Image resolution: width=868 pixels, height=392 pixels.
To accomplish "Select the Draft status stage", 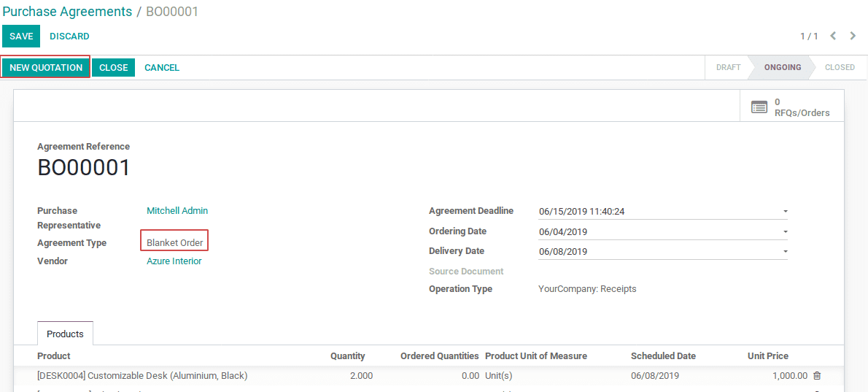I will click(728, 68).
